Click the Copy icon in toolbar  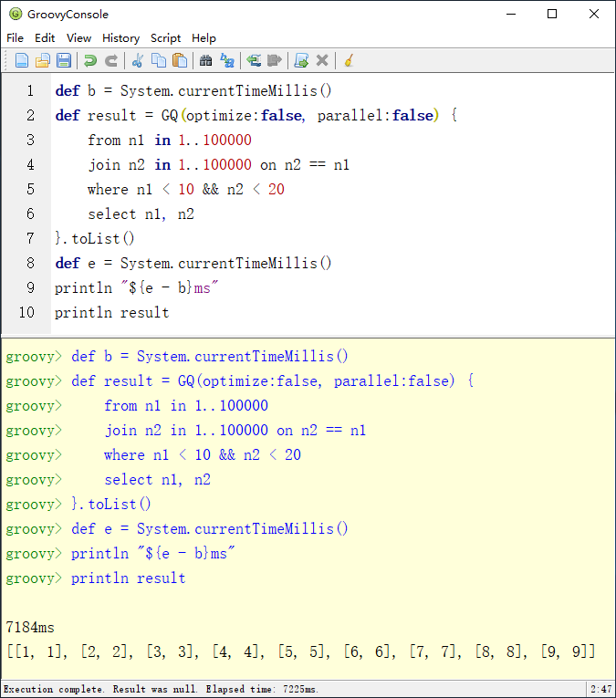[x=159, y=60]
